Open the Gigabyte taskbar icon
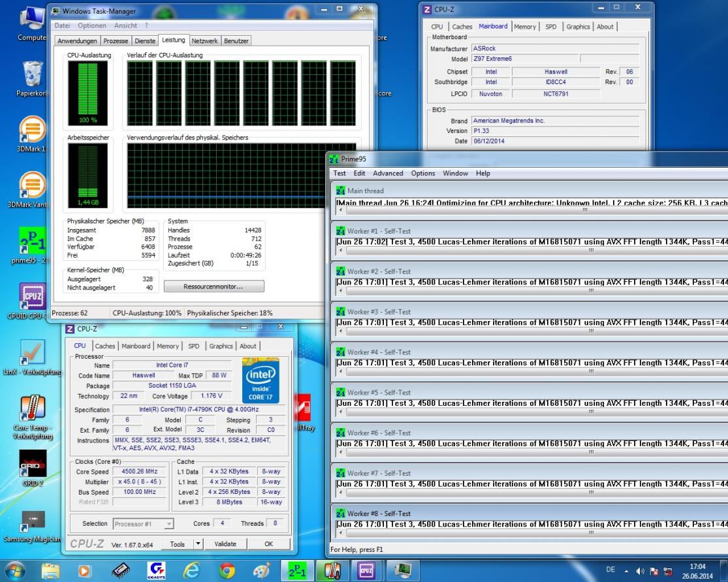The image size is (728, 582). [156, 570]
